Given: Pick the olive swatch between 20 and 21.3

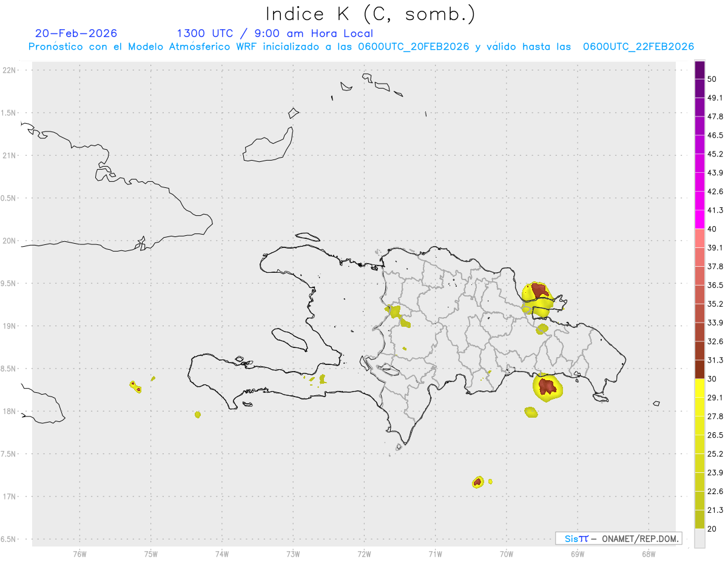Looking at the screenshot, I should (x=699, y=520).
